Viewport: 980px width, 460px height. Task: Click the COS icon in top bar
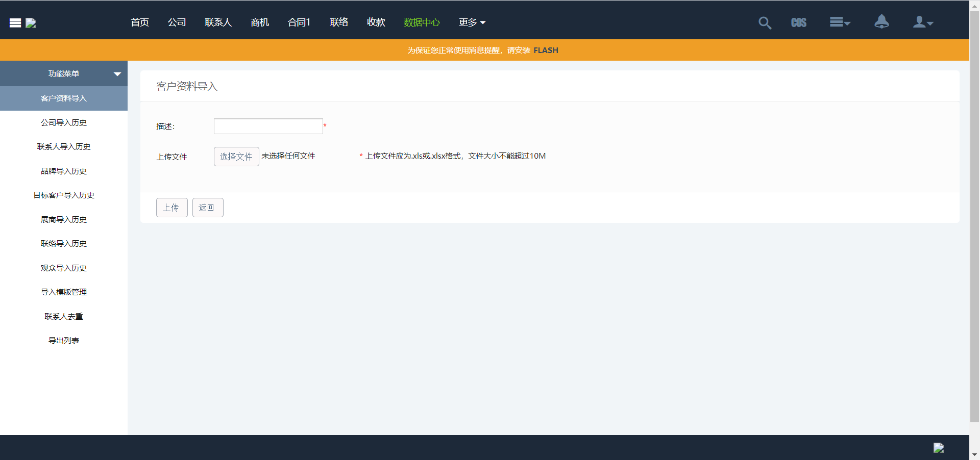click(799, 22)
